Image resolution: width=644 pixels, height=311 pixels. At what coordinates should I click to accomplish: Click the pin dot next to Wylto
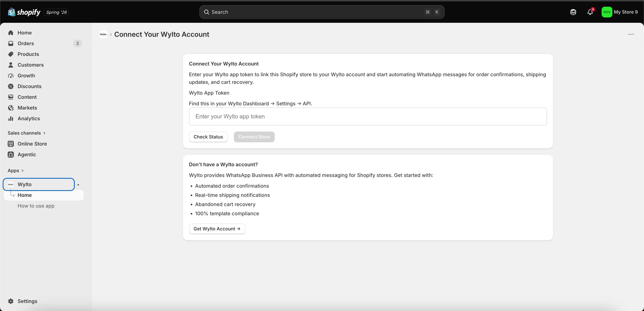(78, 185)
